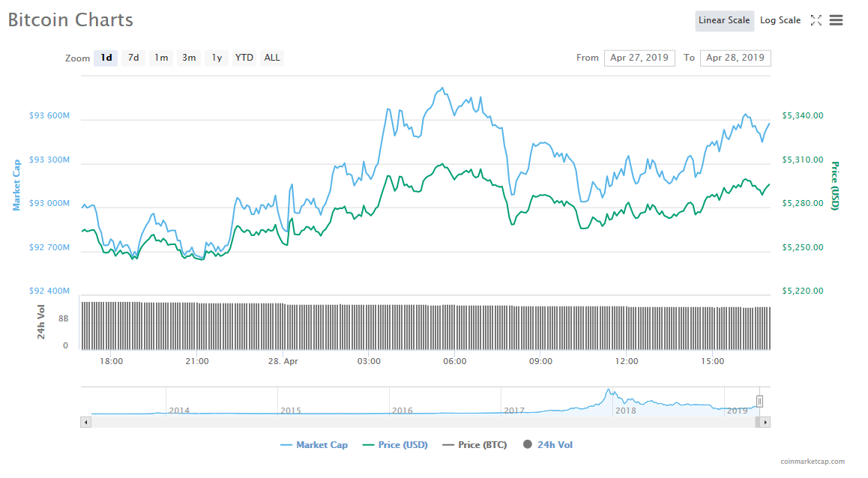Click the 15:00 time axis label
Viewport: 868px width, 478px height.
712,361
